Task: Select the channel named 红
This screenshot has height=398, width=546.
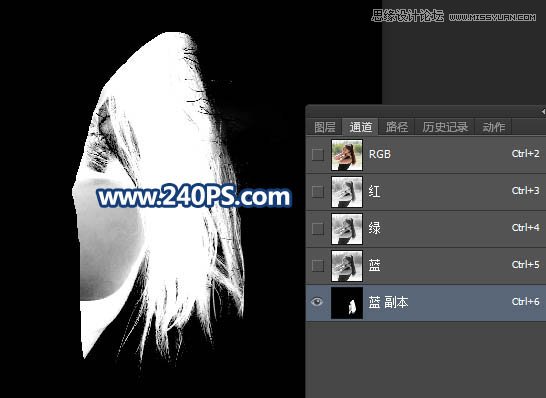Action: (x=374, y=191)
